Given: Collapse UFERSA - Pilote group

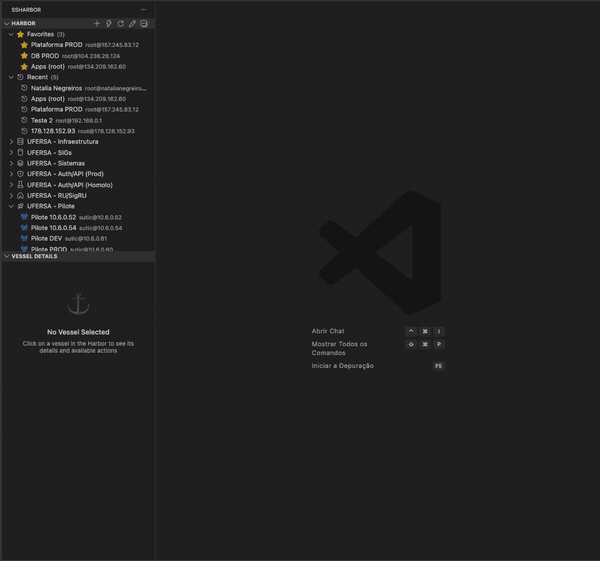Looking at the screenshot, I should [x=11, y=206].
